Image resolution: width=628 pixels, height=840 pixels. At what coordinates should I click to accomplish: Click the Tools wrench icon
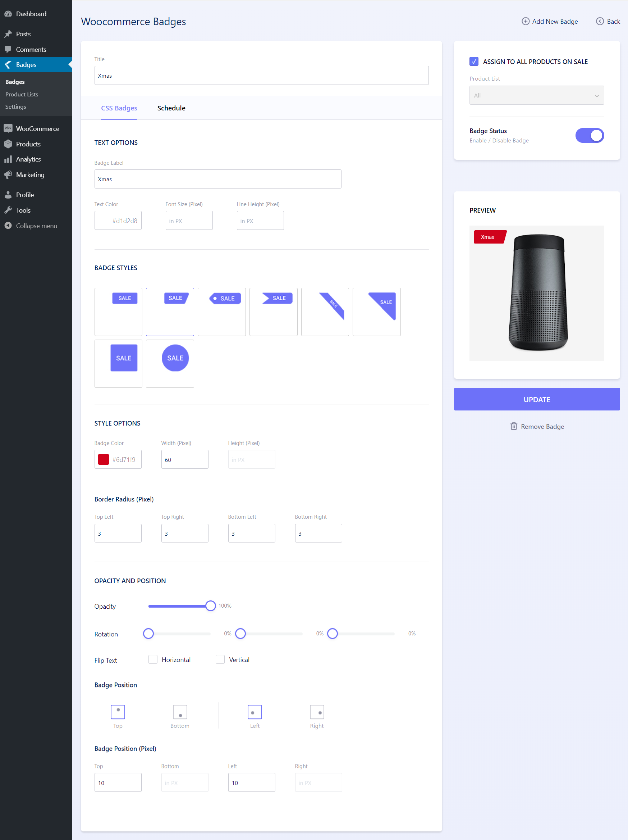coord(8,210)
